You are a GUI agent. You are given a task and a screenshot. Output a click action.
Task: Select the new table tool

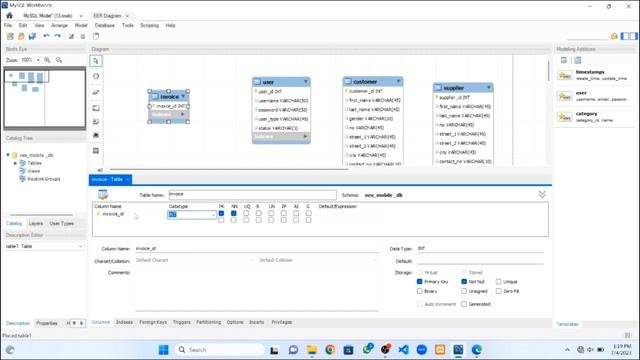tap(96, 151)
